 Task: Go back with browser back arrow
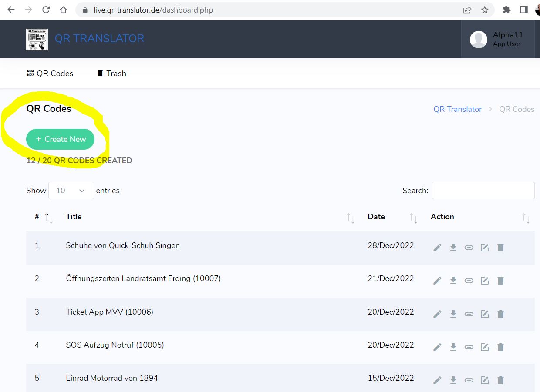pyautogui.click(x=11, y=10)
